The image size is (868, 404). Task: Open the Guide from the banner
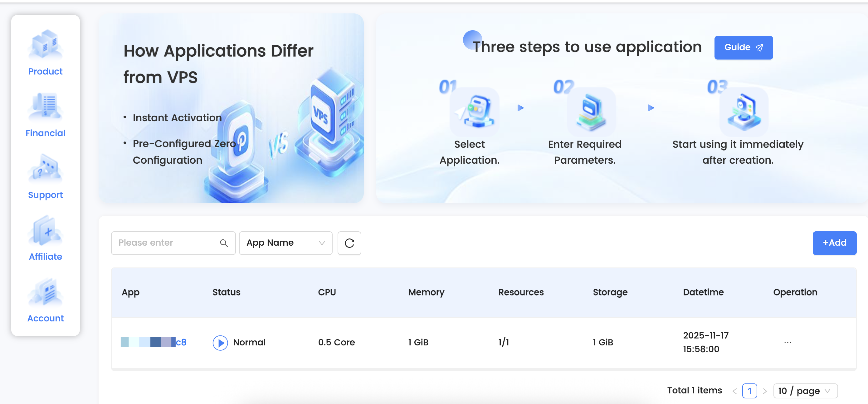pos(743,47)
